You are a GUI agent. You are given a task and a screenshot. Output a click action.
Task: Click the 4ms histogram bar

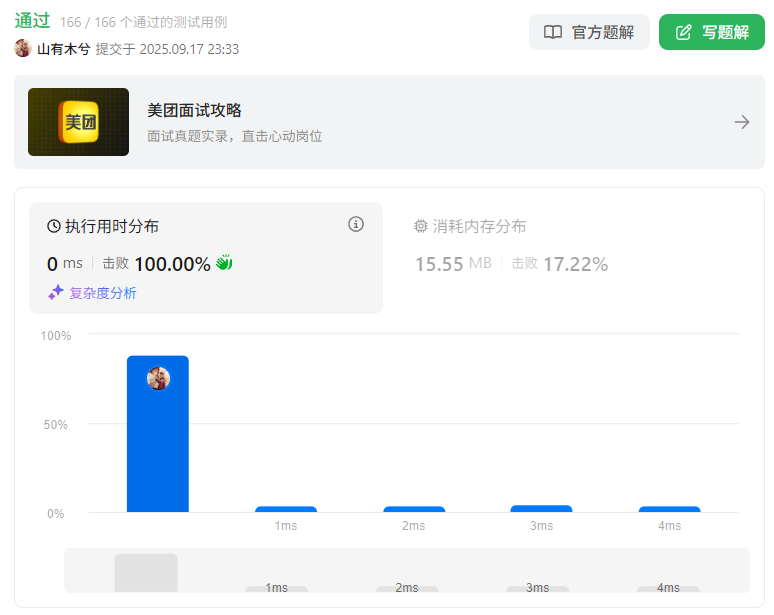(x=669, y=509)
